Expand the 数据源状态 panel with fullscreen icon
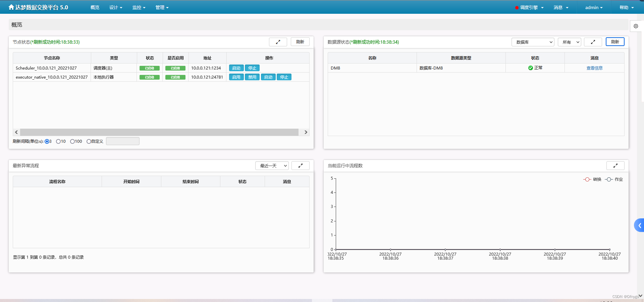This screenshot has width=644, height=302. (x=593, y=42)
